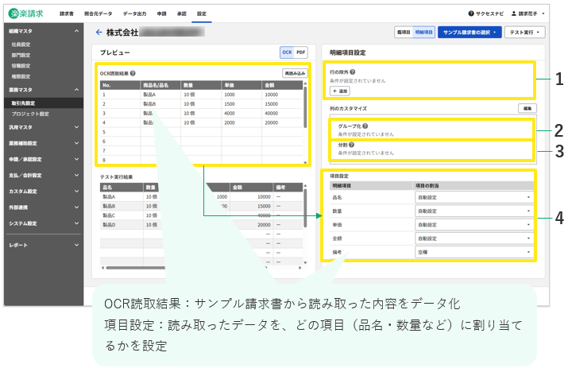Expand the 申請/承認設定 sidebar section
The image size is (568, 368).
pos(43,159)
